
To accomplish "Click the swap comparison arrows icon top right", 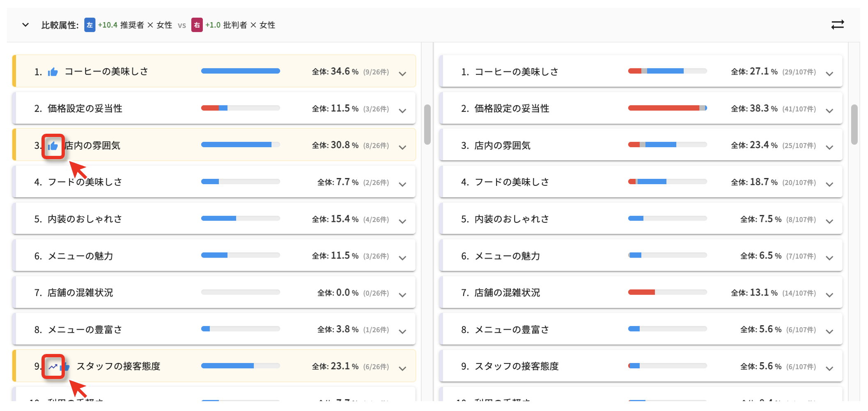I will click(x=838, y=25).
